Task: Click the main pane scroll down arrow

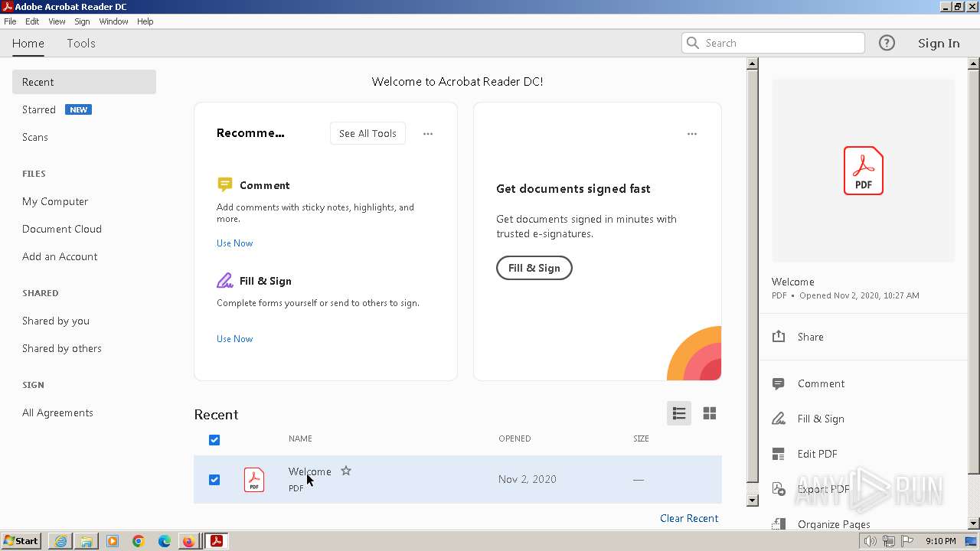Action: click(752, 500)
